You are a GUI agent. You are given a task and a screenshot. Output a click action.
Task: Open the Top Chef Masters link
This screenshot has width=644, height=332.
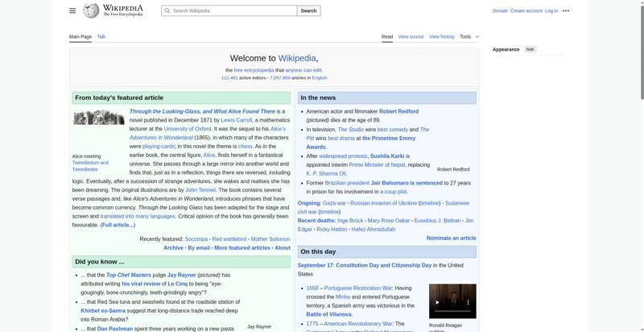coord(129,275)
